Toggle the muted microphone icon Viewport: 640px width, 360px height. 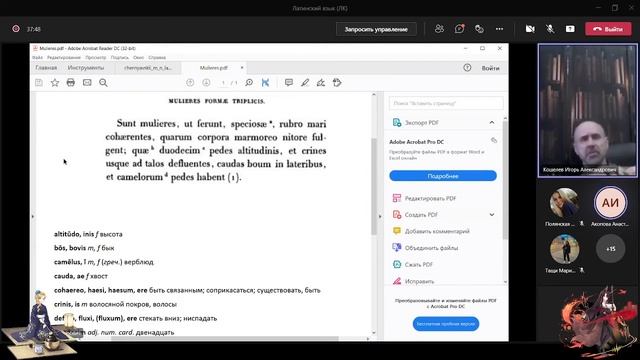[550, 29]
